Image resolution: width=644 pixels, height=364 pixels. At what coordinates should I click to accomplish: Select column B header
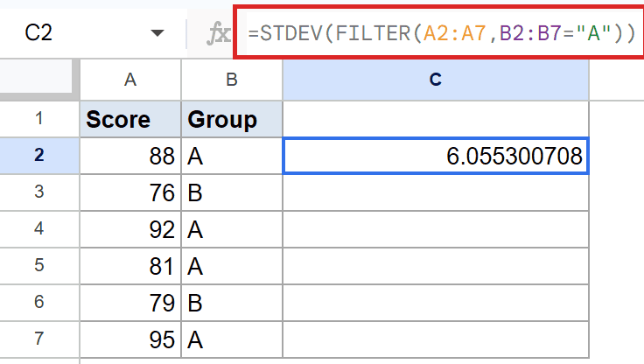232,80
